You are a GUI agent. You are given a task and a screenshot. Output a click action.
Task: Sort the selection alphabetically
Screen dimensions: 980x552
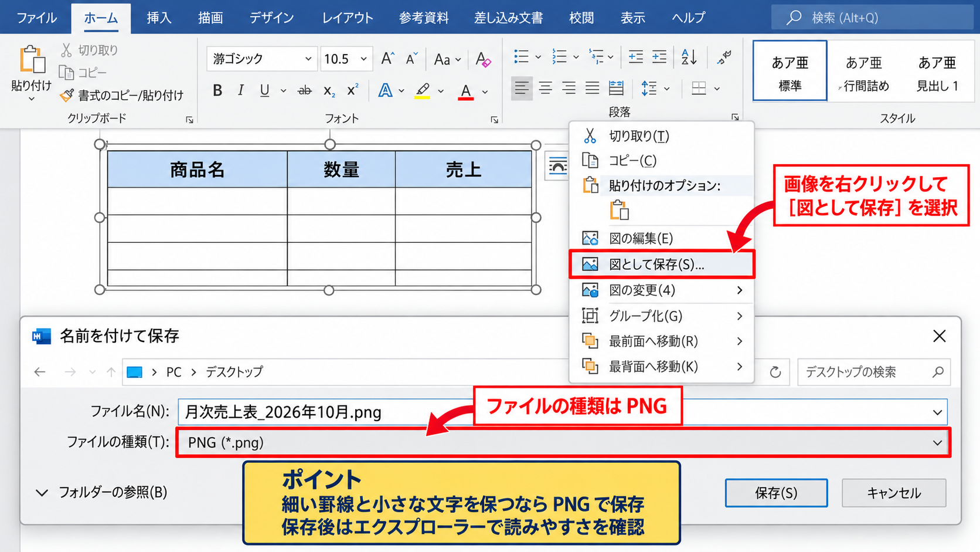tap(689, 57)
